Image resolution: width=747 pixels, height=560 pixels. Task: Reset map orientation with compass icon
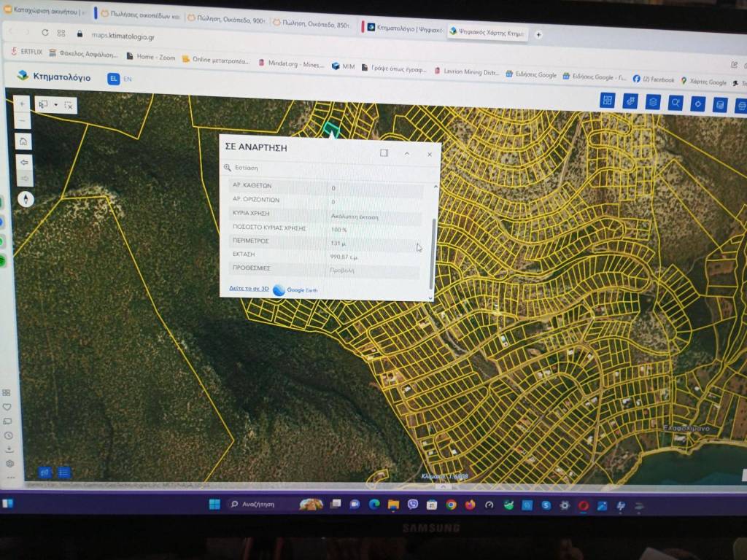(x=26, y=199)
